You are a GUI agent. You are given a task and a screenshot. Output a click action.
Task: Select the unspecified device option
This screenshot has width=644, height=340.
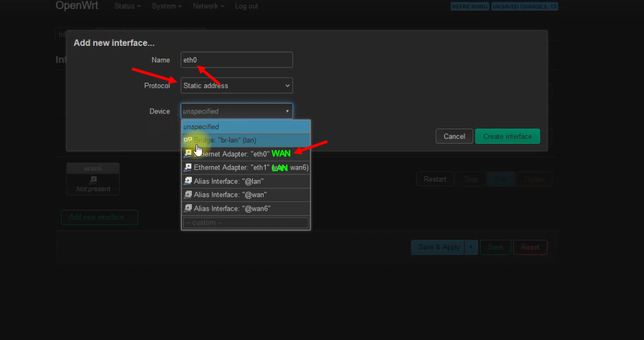246,127
